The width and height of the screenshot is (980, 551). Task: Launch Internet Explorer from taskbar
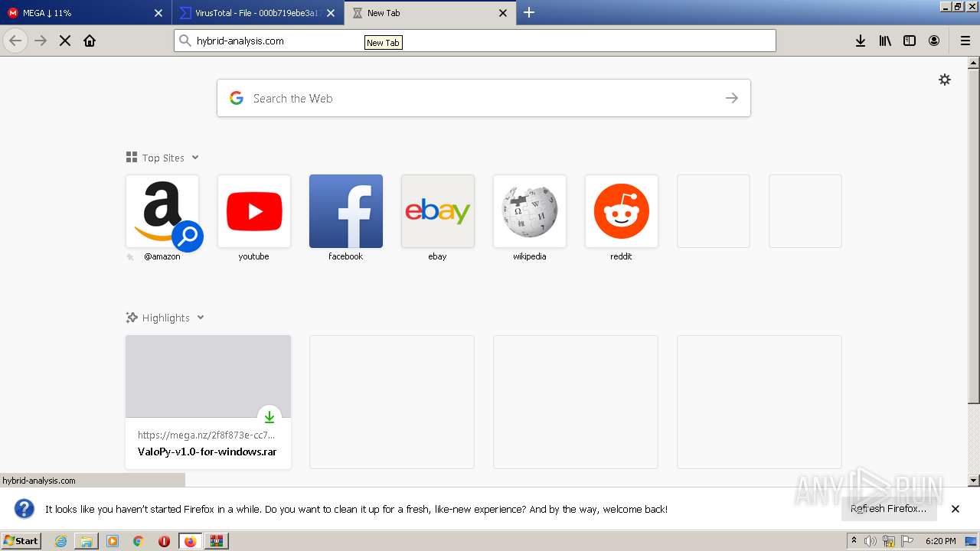click(61, 541)
